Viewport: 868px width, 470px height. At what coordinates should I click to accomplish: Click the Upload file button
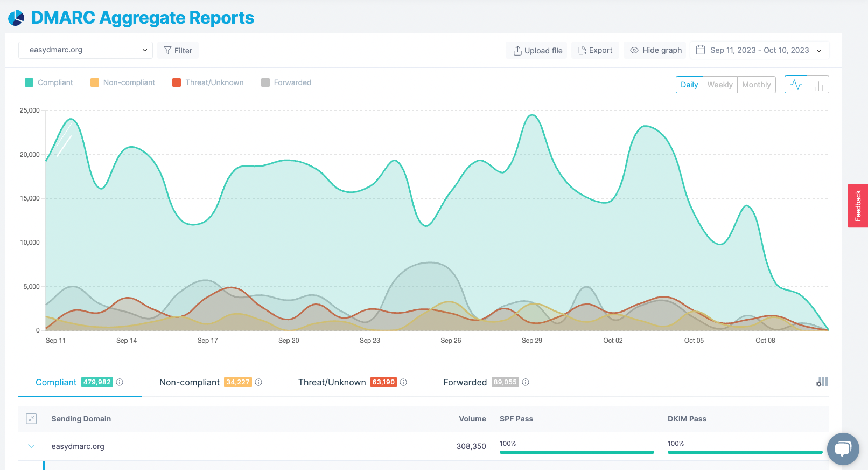click(x=537, y=50)
